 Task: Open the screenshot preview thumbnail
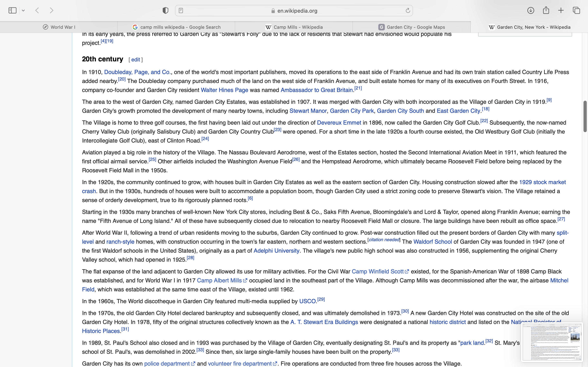pyautogui.click(x=552, y=342)
